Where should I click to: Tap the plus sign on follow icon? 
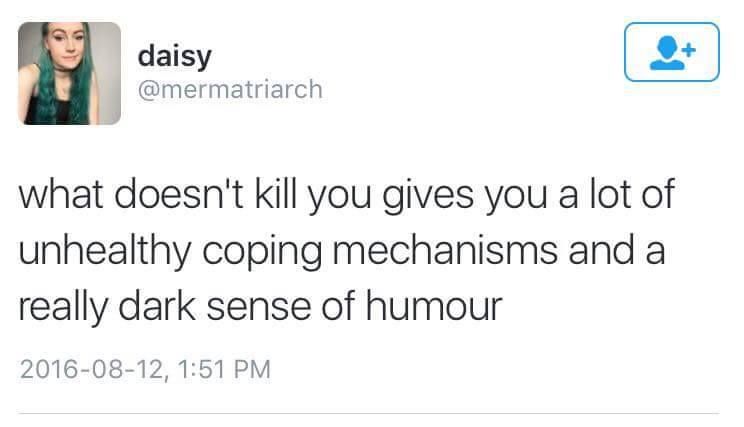(690, 49)
